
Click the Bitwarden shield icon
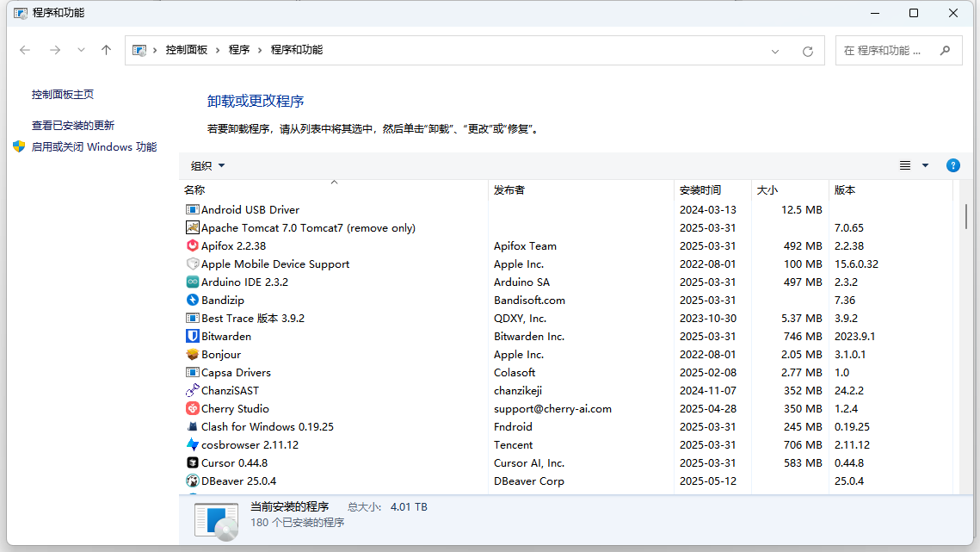193,336
